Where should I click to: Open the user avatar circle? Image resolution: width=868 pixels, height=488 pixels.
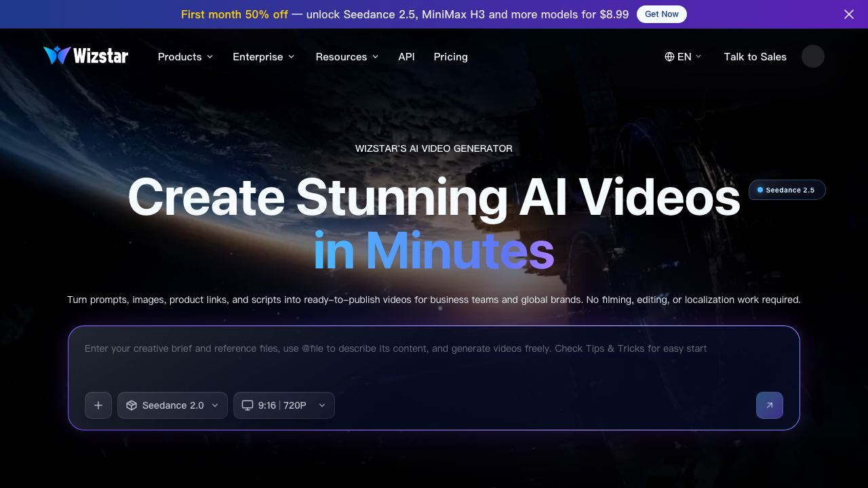coord(812,56)
